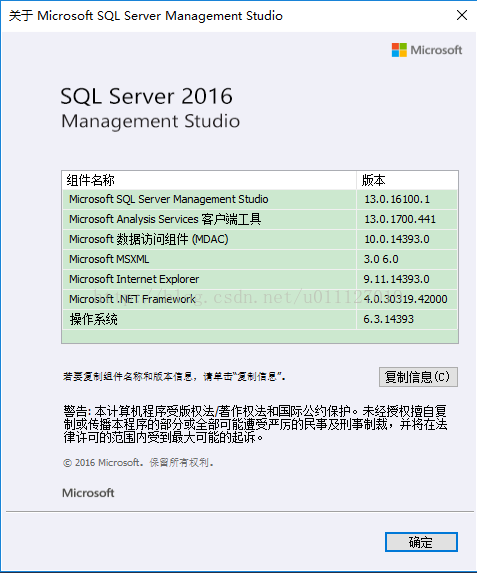Viewport: 477px width, 573px height.
Task: Click the 若要复制组件名称 instruction text
Action: point(174,376)
